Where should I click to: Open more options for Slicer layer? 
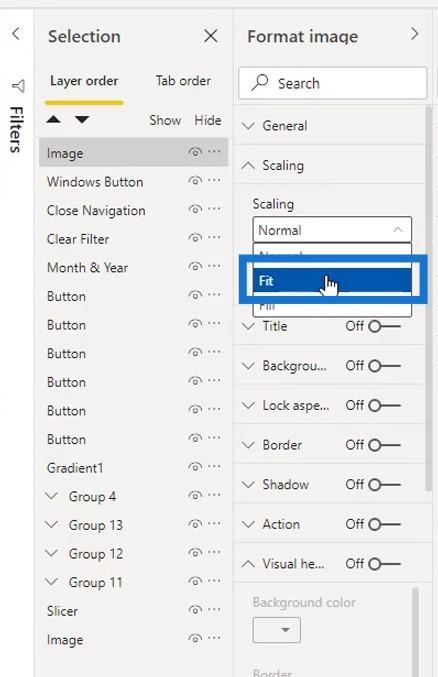point(214,610)
